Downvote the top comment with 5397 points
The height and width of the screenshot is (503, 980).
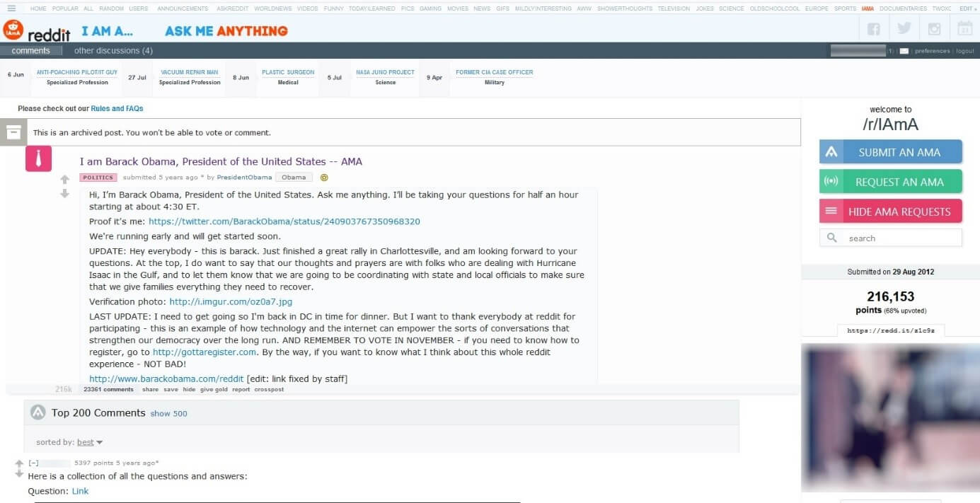pos(19,474)
